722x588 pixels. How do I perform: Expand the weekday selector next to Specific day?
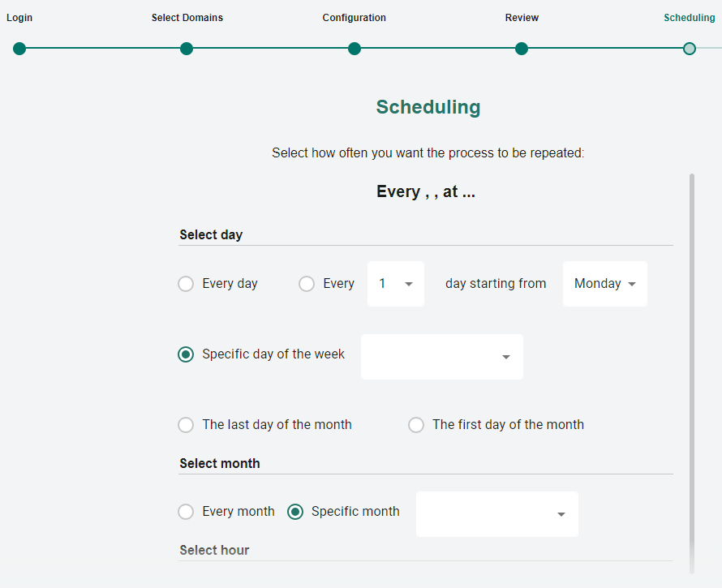point(441,357)
